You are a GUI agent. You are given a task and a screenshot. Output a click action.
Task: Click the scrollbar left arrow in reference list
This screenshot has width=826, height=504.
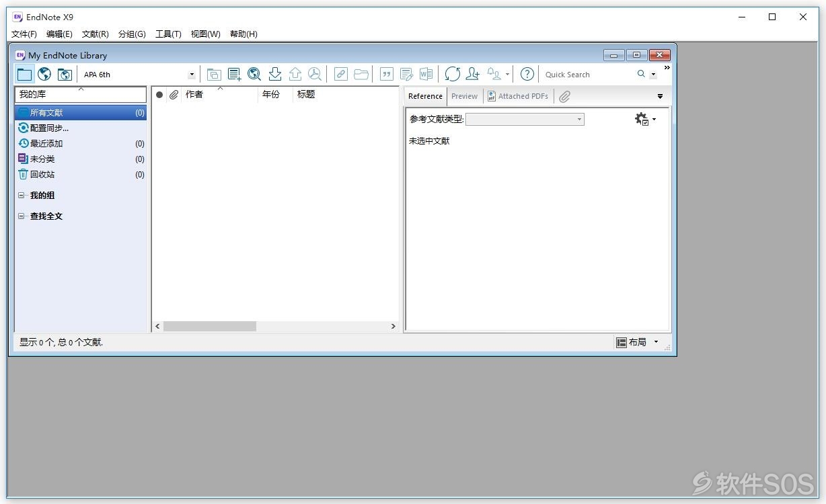(x=158, y=327)
